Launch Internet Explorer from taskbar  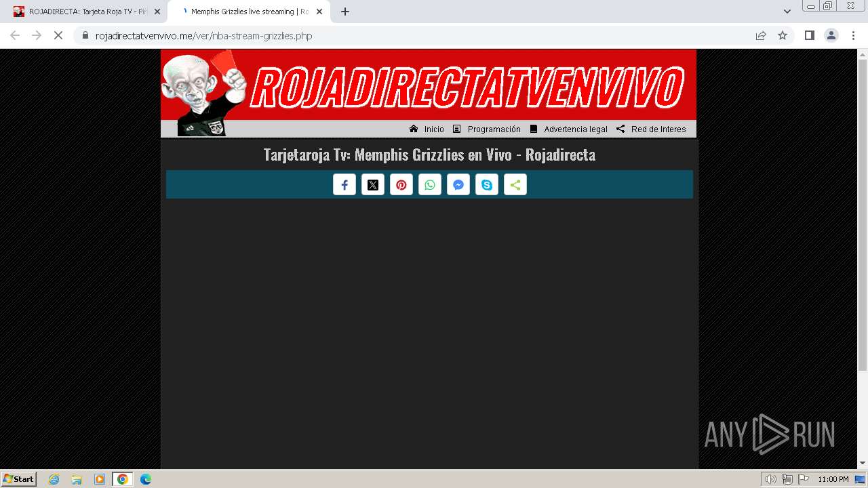[x=54, y=479]
